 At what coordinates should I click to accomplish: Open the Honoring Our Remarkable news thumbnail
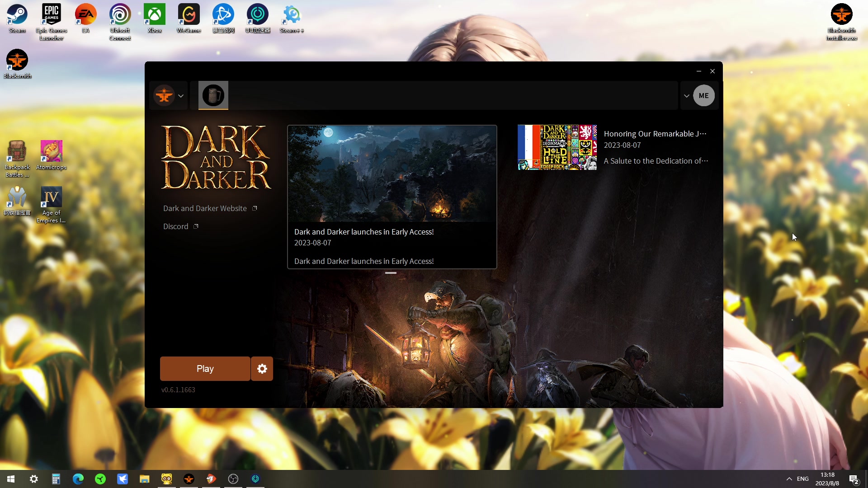[557, 147]
